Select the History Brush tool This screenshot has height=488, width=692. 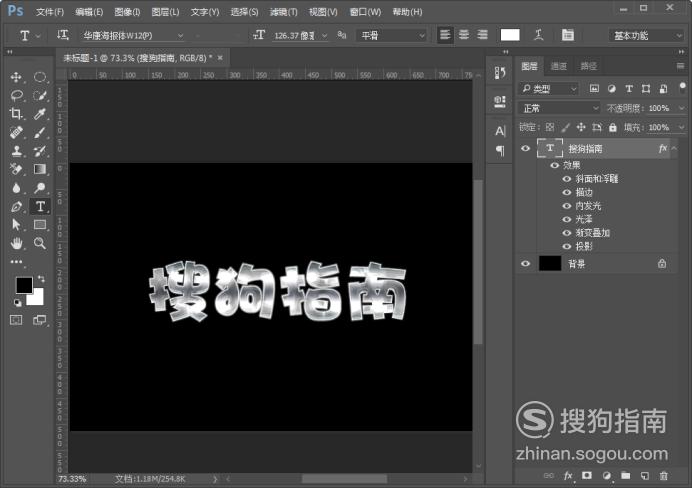[40, 151]
